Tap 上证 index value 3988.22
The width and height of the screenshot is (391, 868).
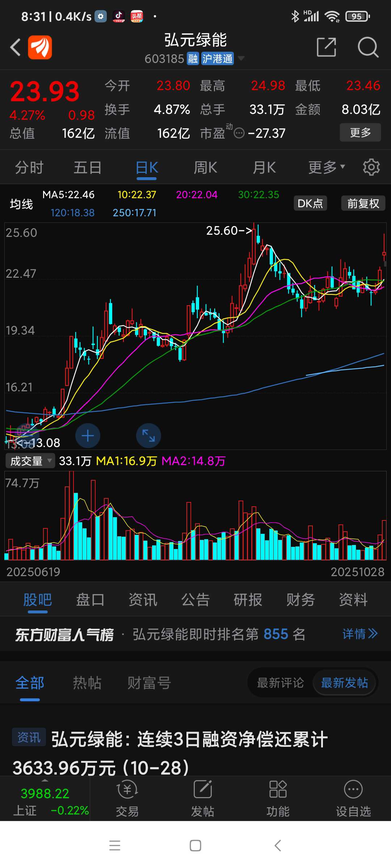pos(45,793)
